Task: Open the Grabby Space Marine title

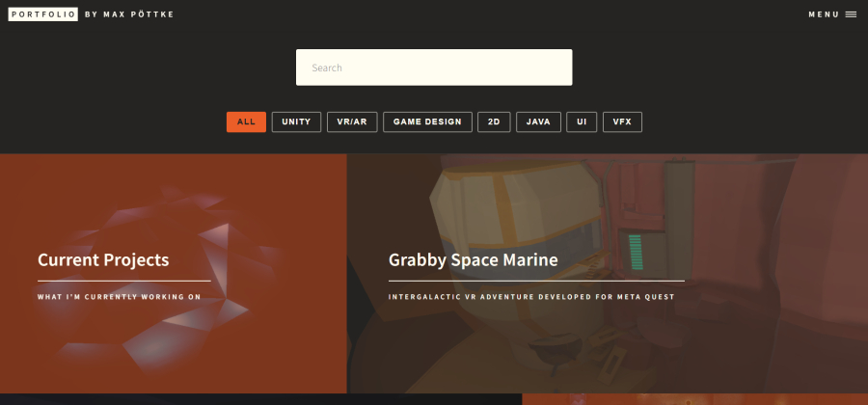Action: click(x=473, y=260)
